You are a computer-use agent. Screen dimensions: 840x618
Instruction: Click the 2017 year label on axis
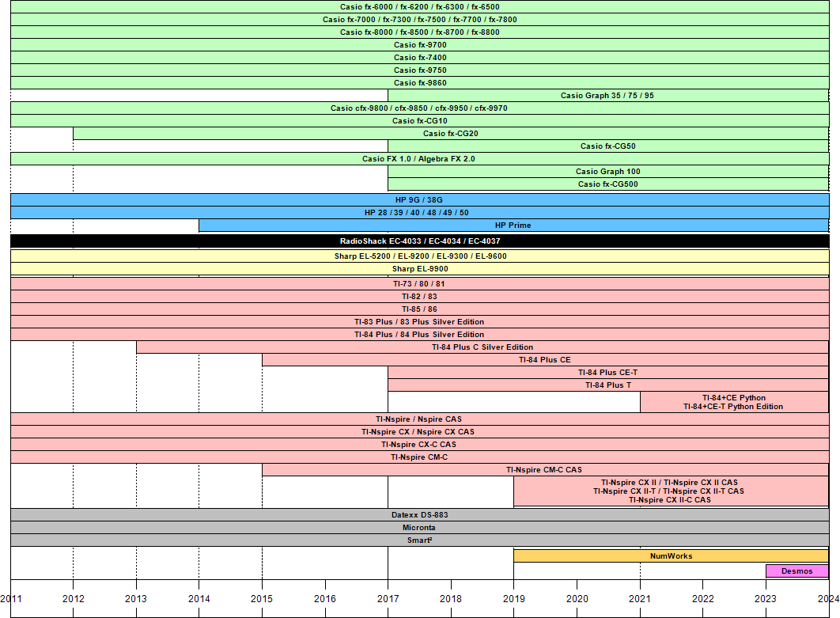point(388,599)
